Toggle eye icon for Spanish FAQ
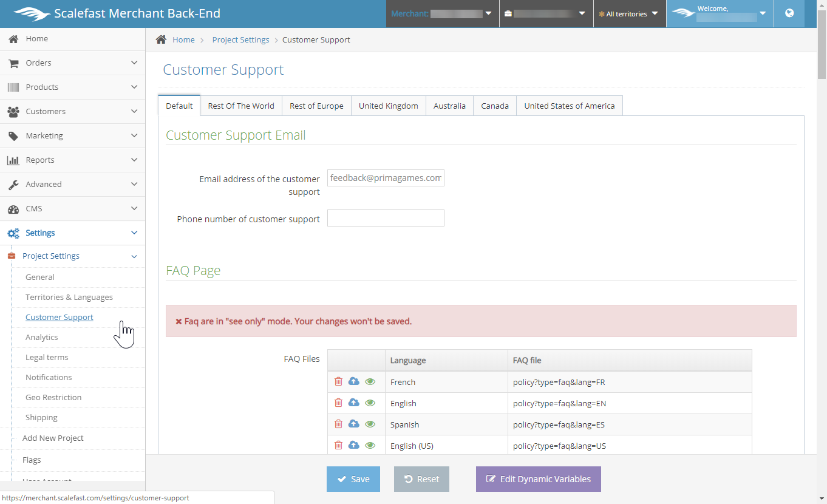 coord(370,424)
